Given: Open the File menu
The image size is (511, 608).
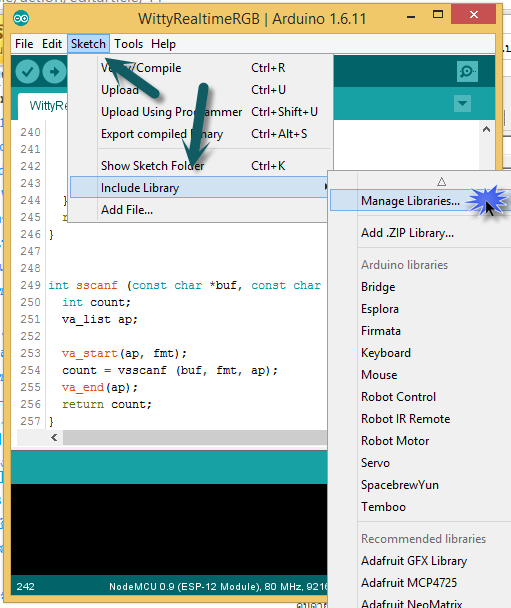Looking at the screenshot, I should click(x=24, y=44).
